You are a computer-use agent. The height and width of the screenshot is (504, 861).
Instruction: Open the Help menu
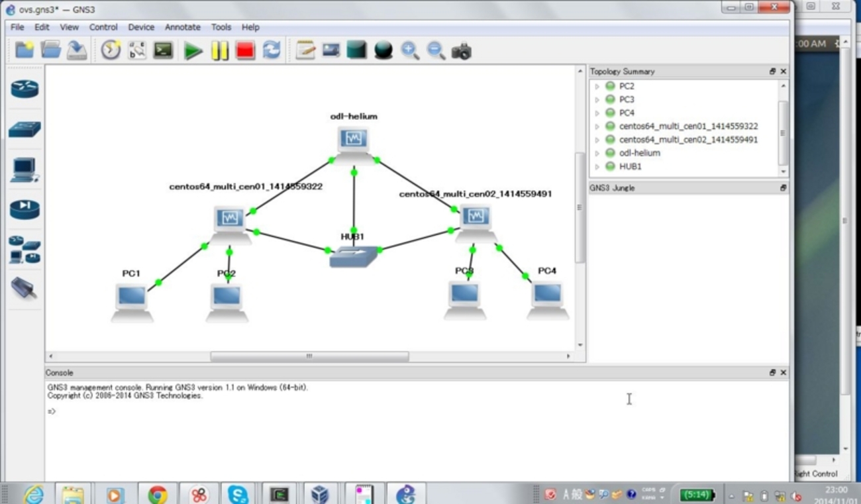pos(250,27)
